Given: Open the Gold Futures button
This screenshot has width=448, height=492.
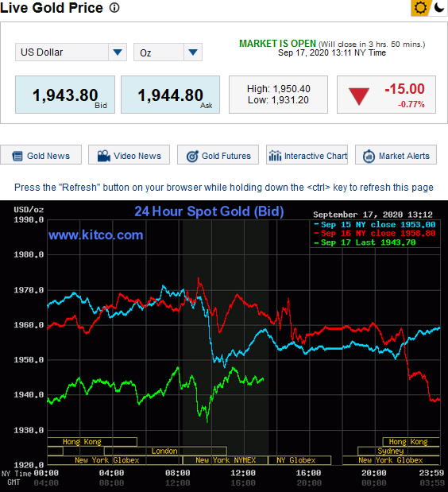Looking at the screenshot, I should point(218,155).
